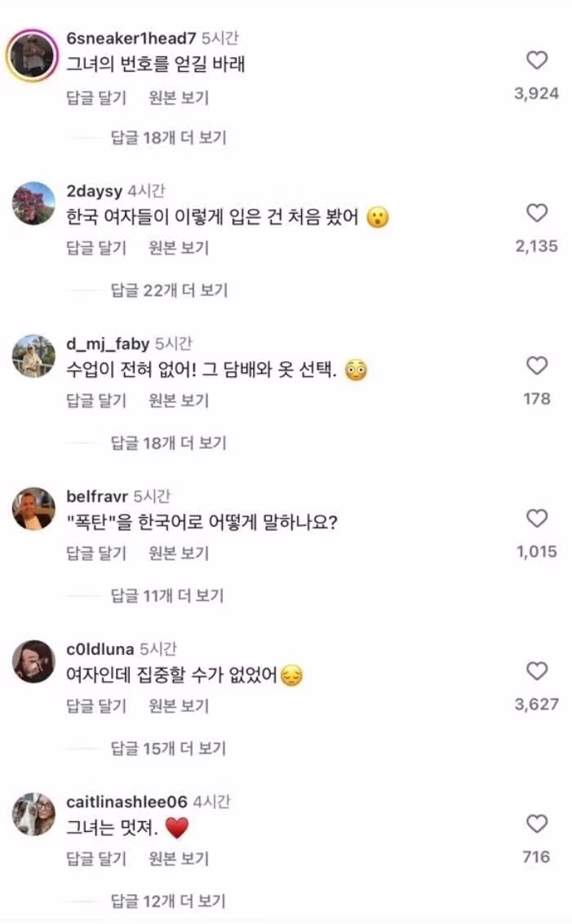Expand 11 more replies under belfravr
Image resolution: width=572 pixels, height=924 pixels.
[168, 595]
